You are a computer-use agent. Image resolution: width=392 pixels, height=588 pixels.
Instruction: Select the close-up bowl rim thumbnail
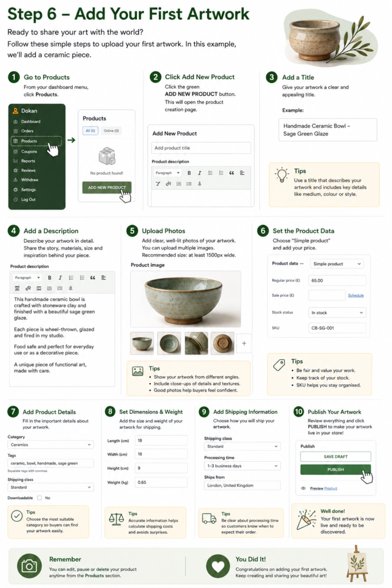pos(196,343)
